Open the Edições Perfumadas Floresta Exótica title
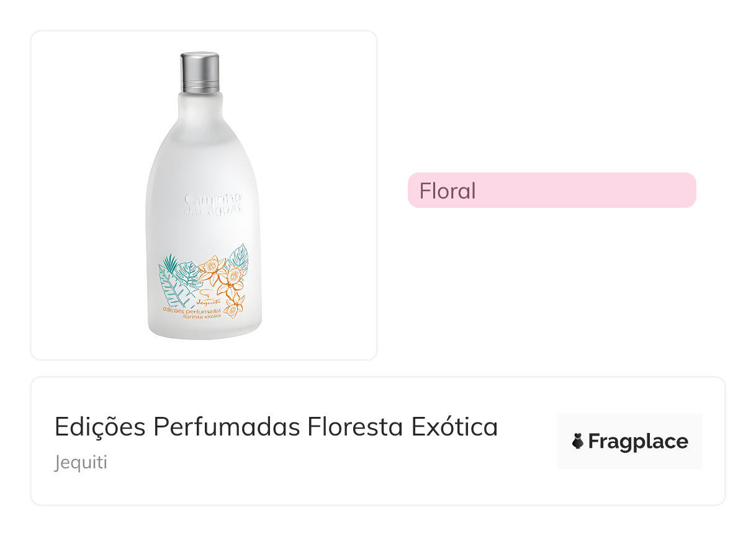The image size is (756, 536). [276, 427]
